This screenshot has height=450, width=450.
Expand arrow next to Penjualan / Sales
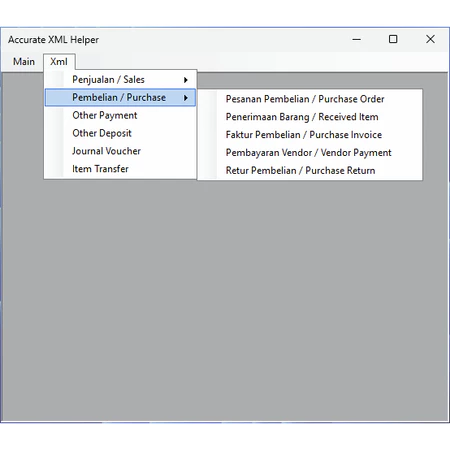tap(186, 80)
